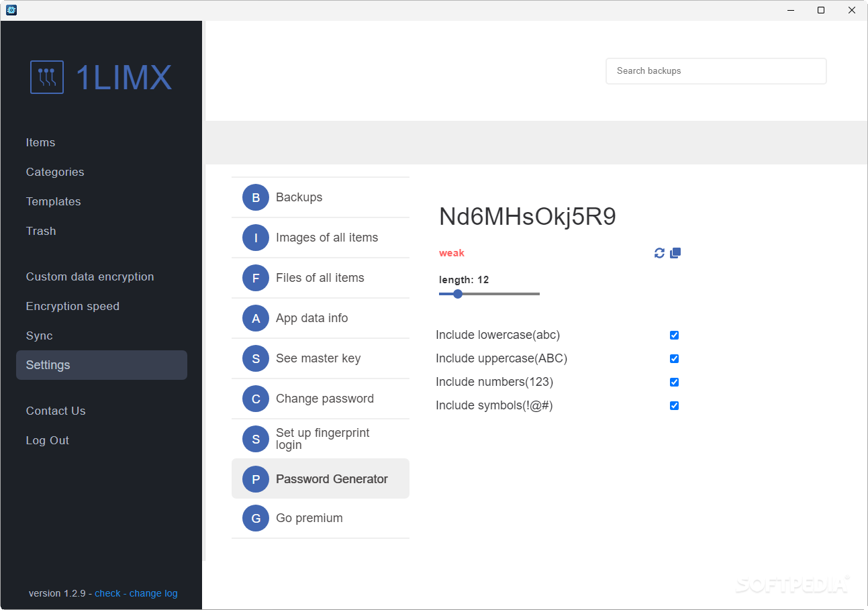Regenerate the password with refresh icon
The image size is (868, 610).
659,253
